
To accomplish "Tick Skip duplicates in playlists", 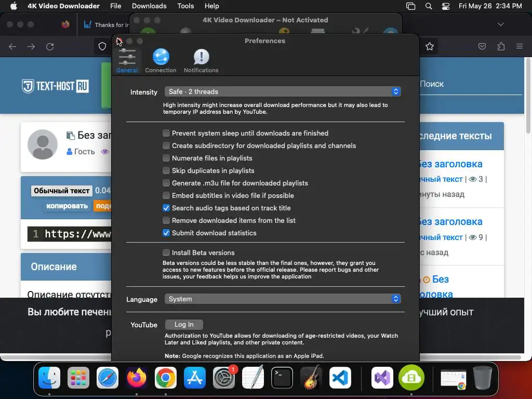I will [x=166, y=170].
